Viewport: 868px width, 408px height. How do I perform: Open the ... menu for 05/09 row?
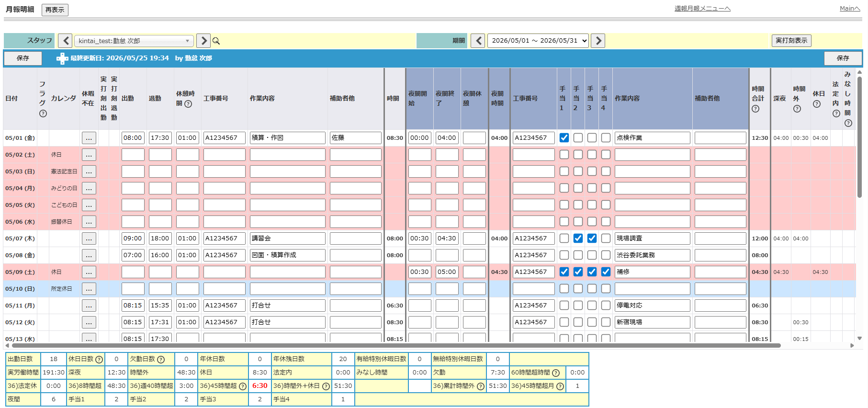click(x=89, y=272)
